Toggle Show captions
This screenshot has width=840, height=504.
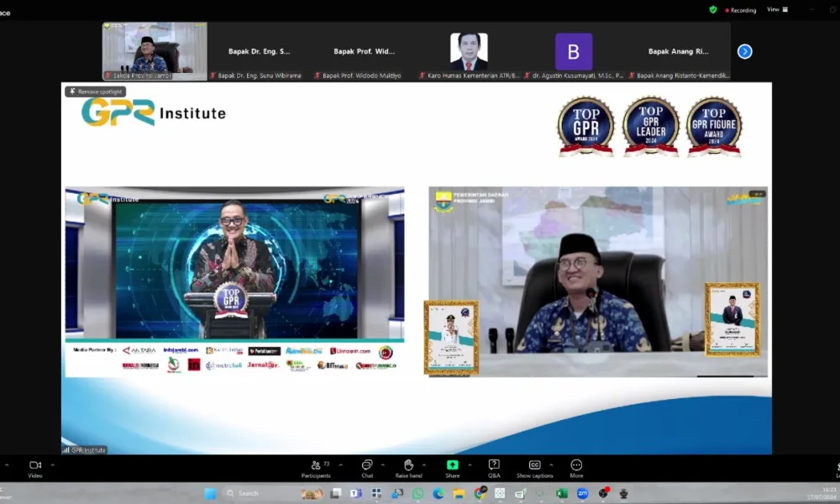point(534,467)
